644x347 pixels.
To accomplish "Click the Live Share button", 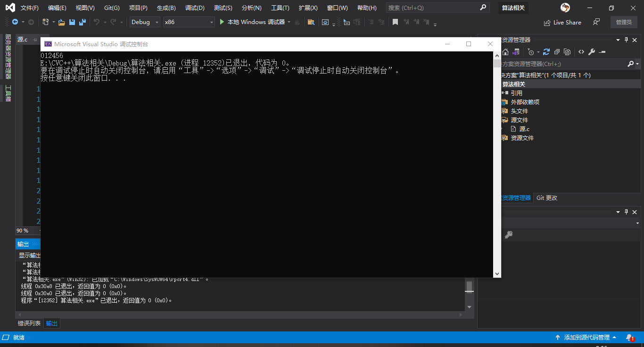I will [x=562, y=22].
